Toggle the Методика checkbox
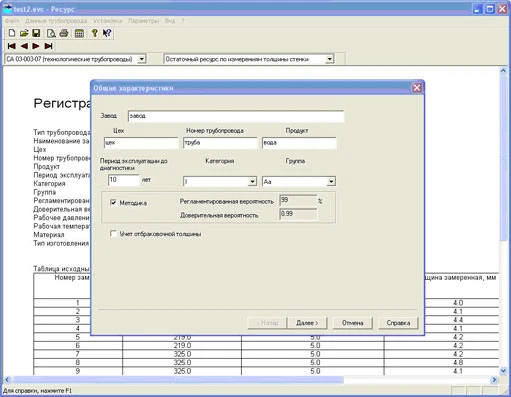 (113, 202)
